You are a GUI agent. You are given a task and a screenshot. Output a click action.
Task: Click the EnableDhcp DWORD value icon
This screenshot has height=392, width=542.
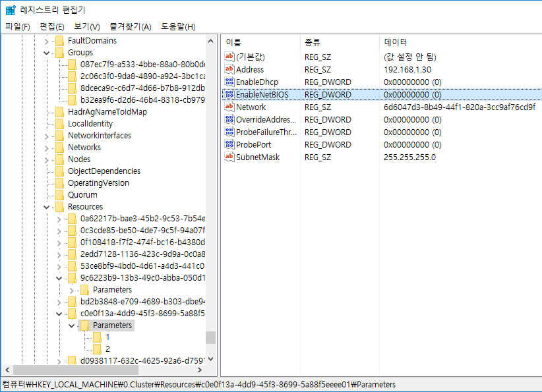(x=229, y=82)
